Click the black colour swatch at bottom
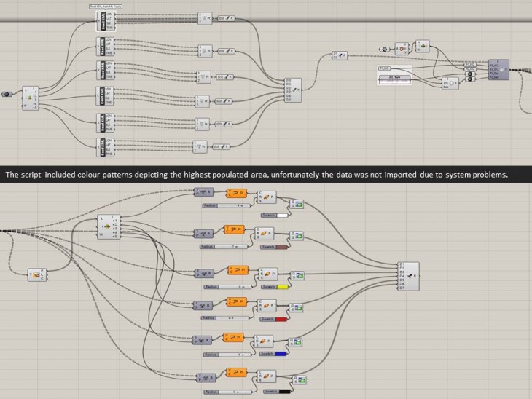Screen dimensions: 532x399 283,392
